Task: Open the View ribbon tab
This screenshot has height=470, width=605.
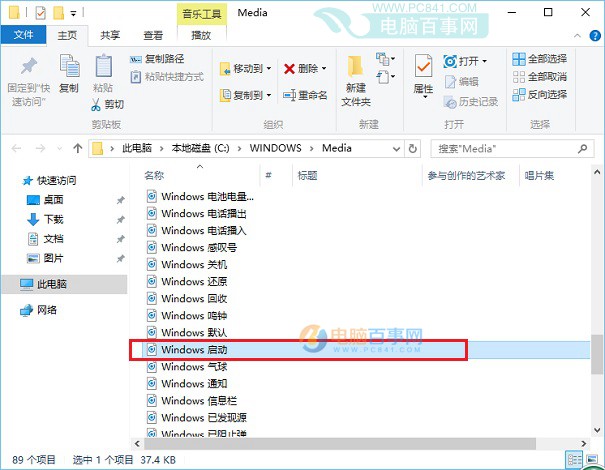Action: coord(153,35)
